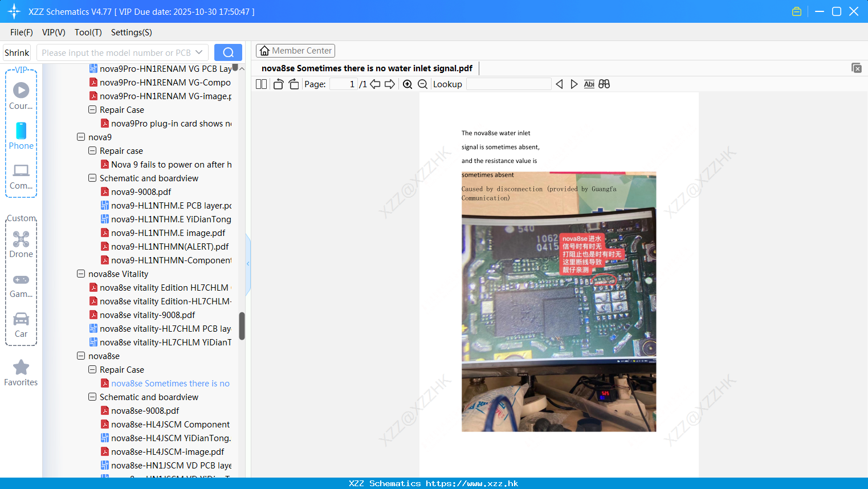Screen dimensions: 868x489
Task: Click the tree vertical scrollbar thumb
Action: pyautogui.click(x=242, y=326)
